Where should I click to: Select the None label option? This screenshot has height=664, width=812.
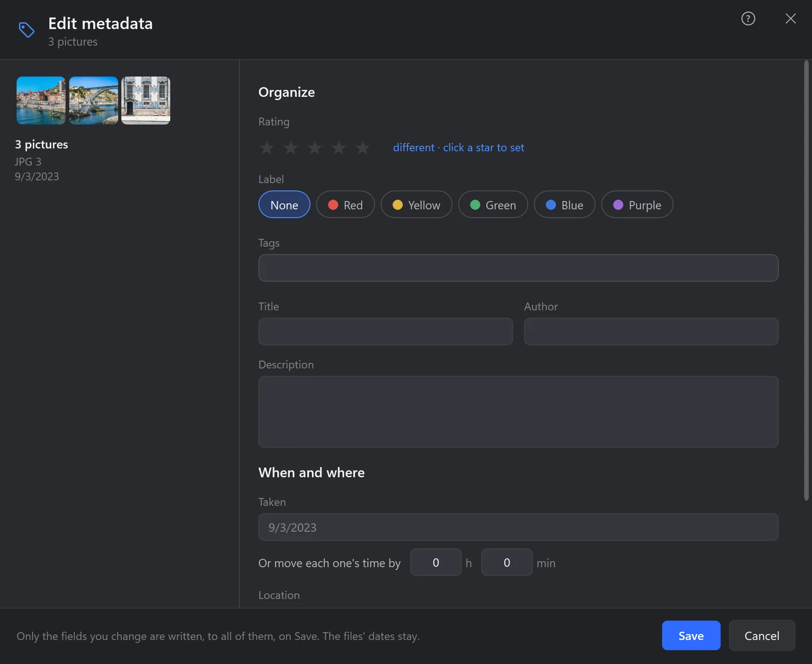click(x=284, y=205)
